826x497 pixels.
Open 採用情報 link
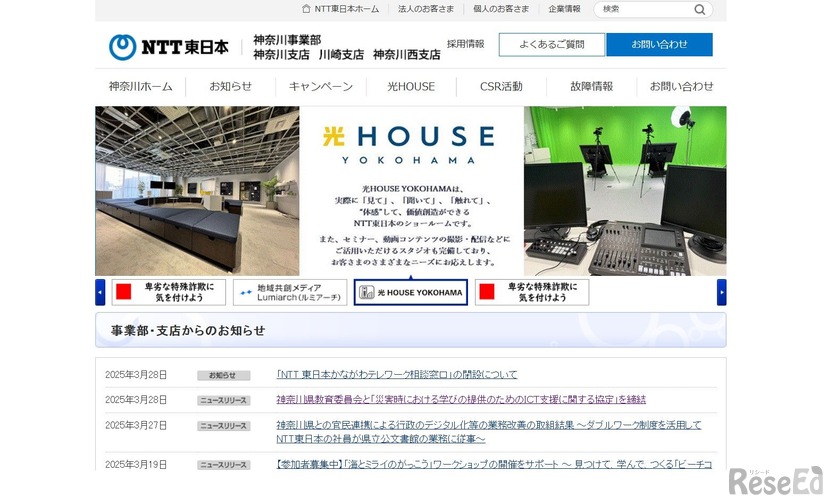pos(465,44)
